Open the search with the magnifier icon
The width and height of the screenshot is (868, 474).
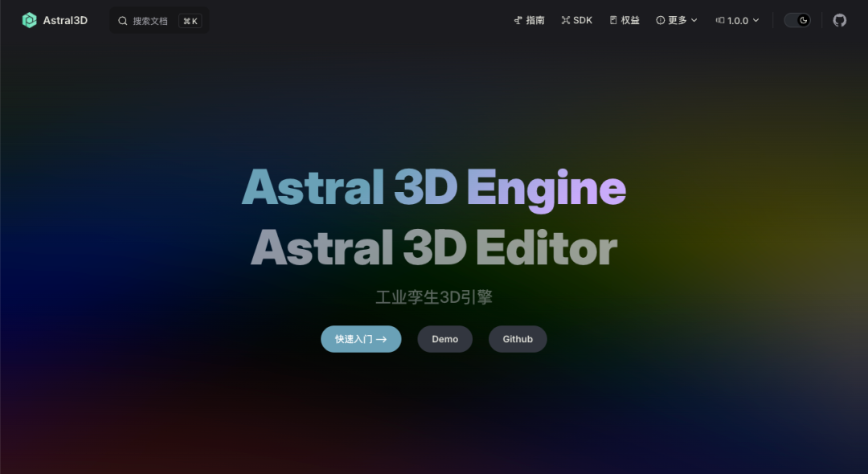(121, 20)
